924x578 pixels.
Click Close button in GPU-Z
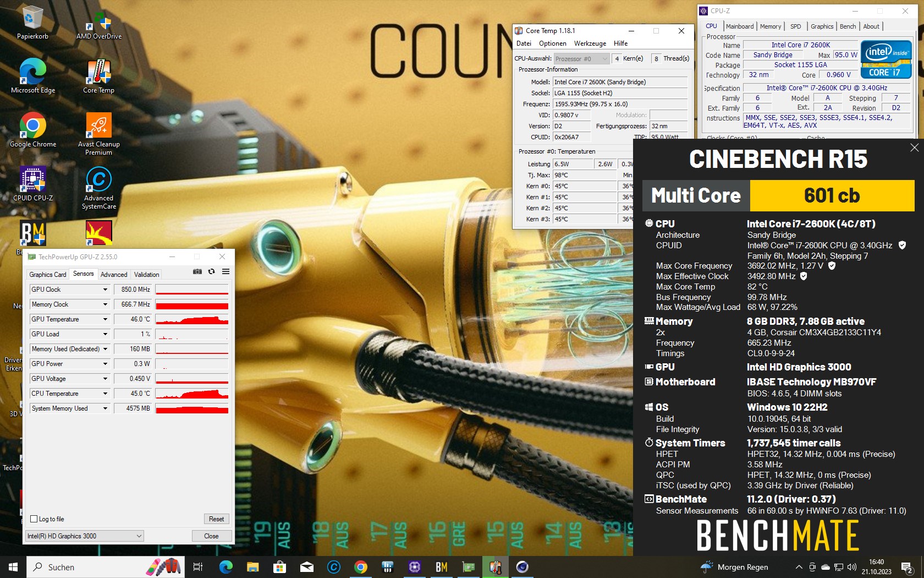tap(211, 536)
